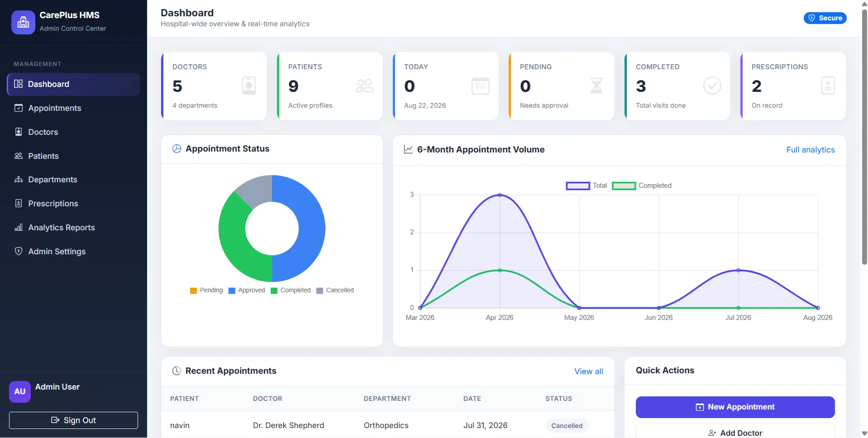Toggle the Pending legend in donut chart
868x438 pixels.
(206, 290)
